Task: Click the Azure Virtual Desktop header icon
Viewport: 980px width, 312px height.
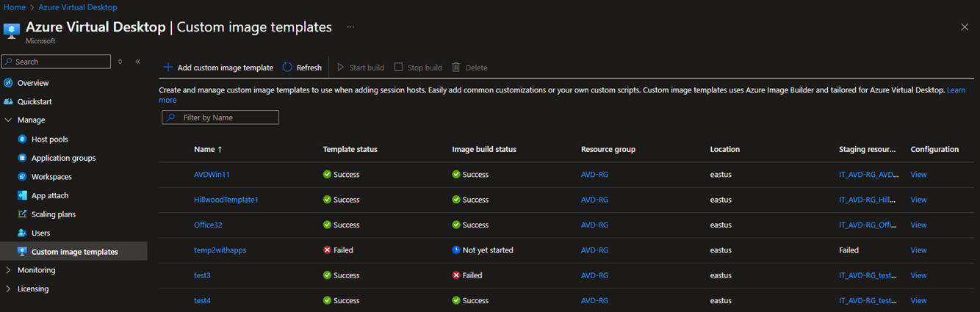Action: click(11, 30)
